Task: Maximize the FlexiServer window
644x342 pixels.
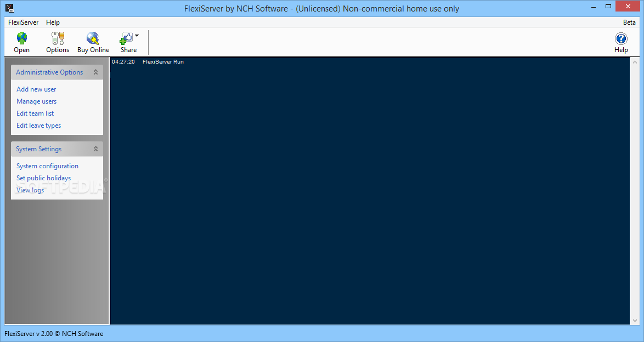Action: point(609,7)
